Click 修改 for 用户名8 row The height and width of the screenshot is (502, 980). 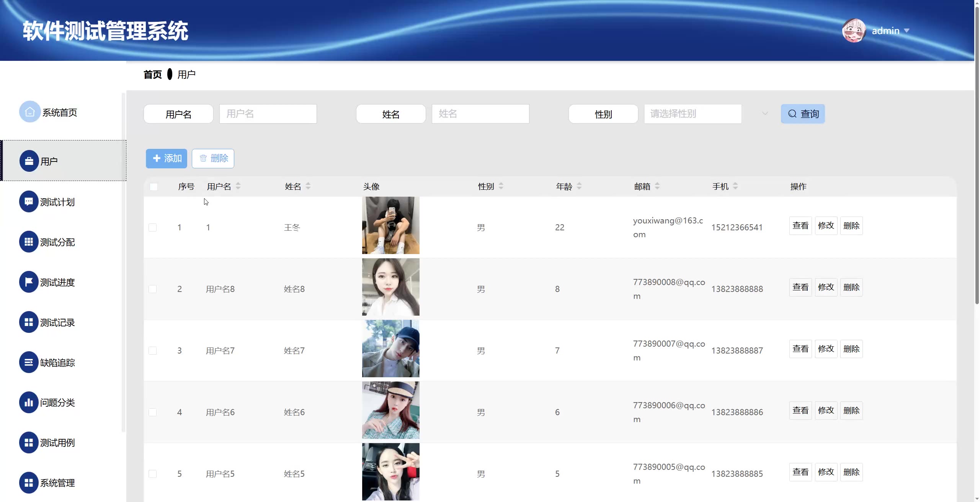pyautogui.click(x=826, y=287)
